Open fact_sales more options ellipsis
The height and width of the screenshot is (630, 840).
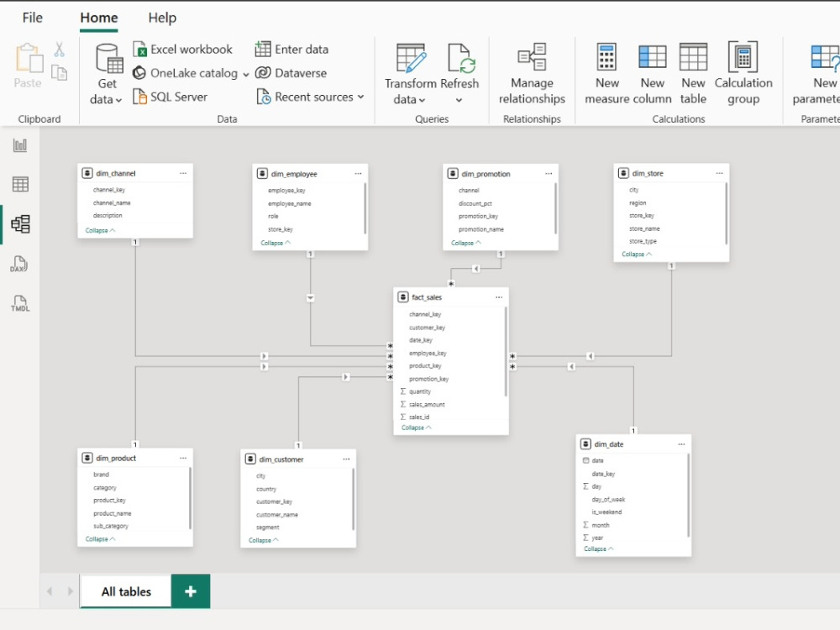pyautogui.click(x=499, y=297)
